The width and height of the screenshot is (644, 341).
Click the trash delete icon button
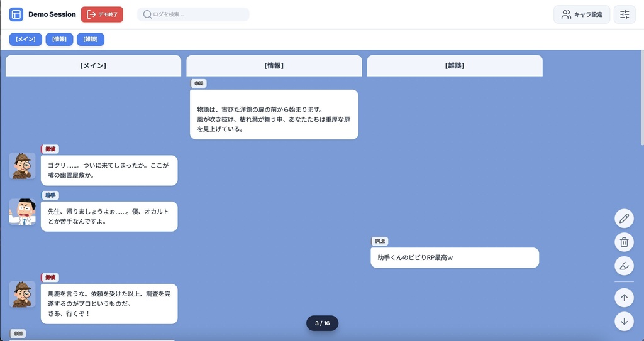624,242
